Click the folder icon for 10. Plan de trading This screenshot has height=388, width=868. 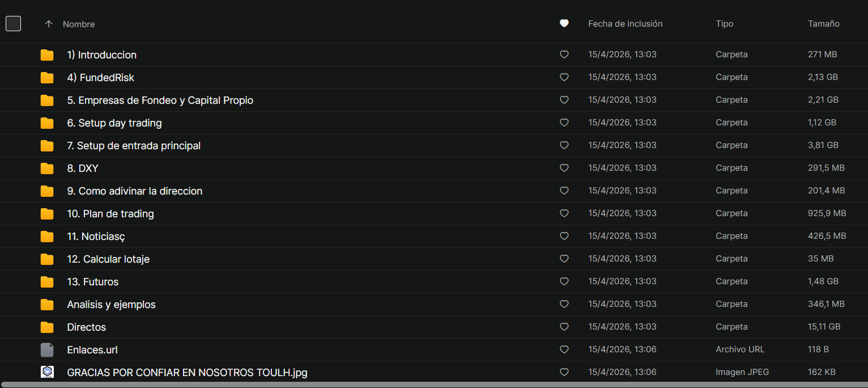pos(47,214)
